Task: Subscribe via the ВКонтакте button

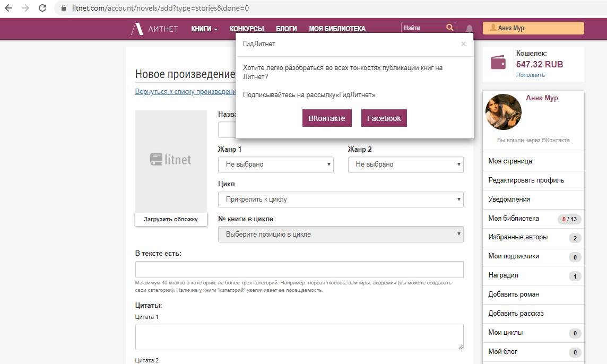Action: point(327,118)
